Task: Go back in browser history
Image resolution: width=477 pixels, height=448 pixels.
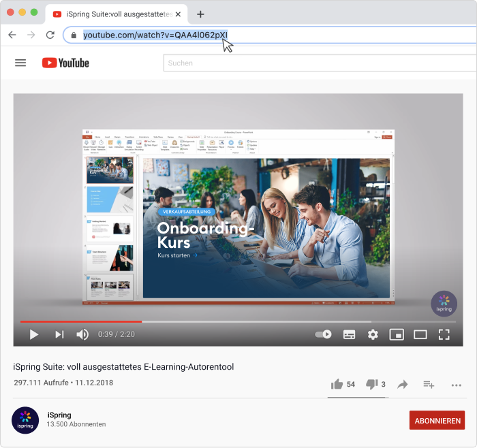Action: [x=12, y=35]
